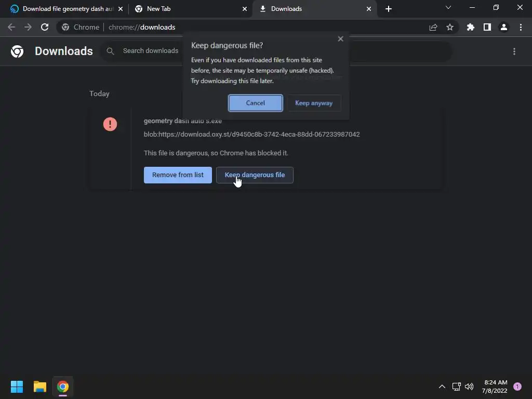Open File Explorer from the taskbar
The width and height of the screenshot is (532, 399).
[x=39, y=387]
